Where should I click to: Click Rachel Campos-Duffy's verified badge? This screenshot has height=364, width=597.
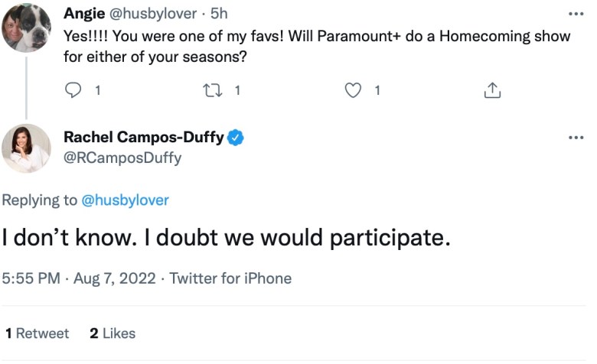237,138
